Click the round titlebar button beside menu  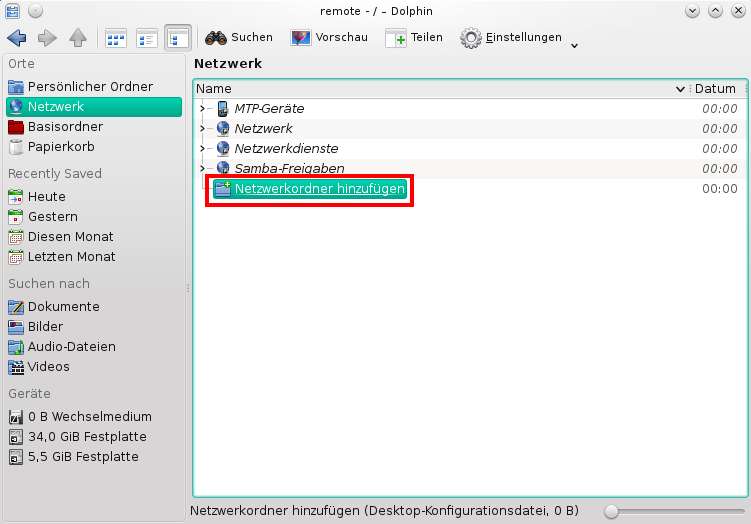35,11
